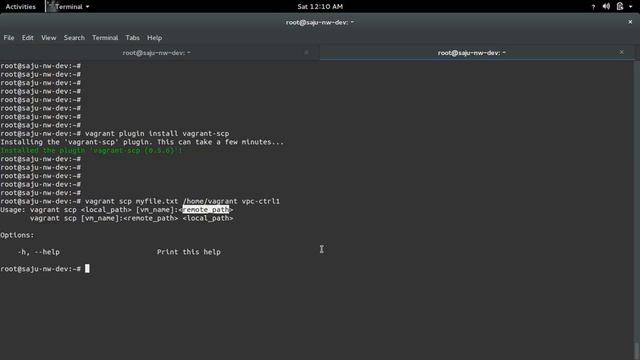Click the second usage line ending with local_path
Viewport: 640px width, 360px height.
tap(131, 218)
